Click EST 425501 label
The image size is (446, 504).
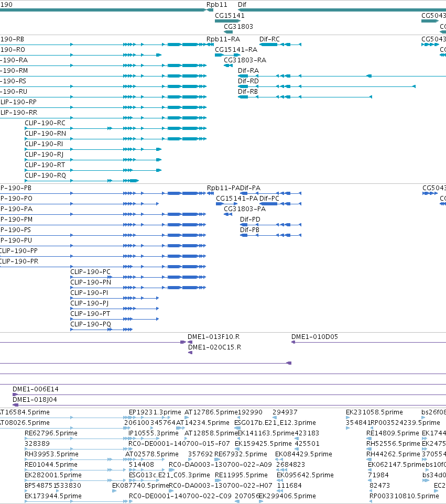307,444
